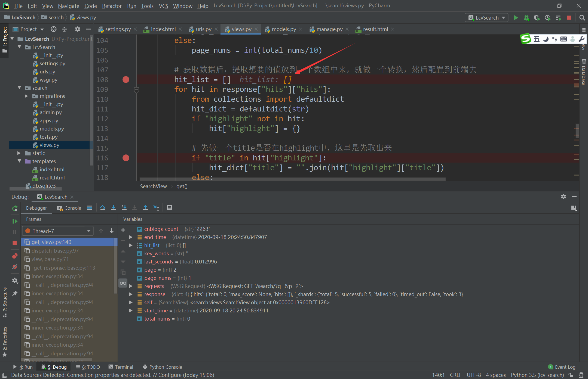Viewport: 588px width, 379px height.
Task: Move to next frame with the down arrow
Action: 112,231
